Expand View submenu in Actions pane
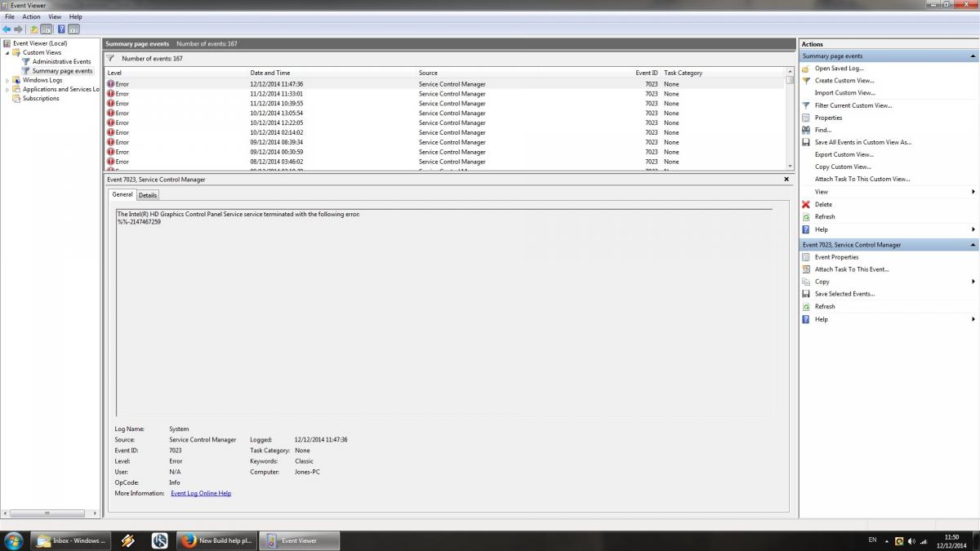980x551 pixels. tap(973, 192)
